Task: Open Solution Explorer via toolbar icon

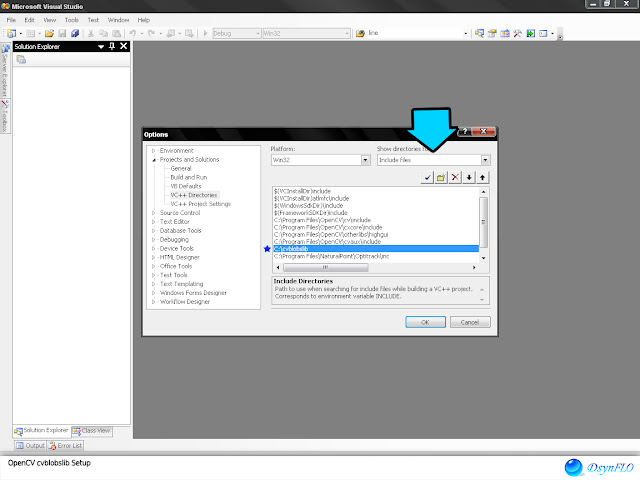Action: point(479,33)
